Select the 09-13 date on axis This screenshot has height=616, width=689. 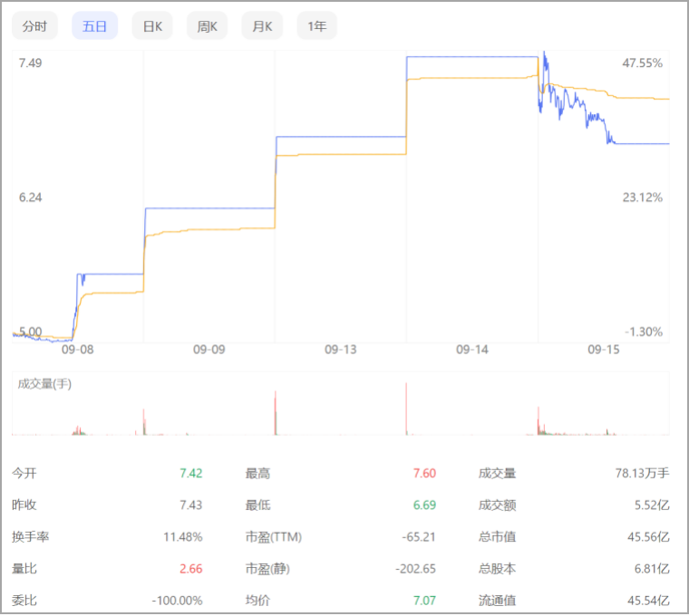[x=340, y=349]
